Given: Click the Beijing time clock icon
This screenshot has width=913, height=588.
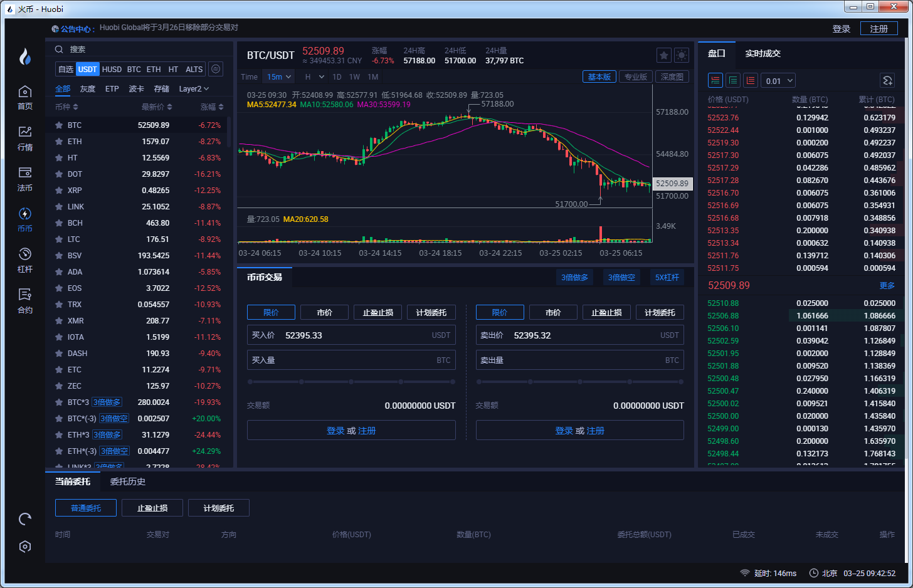Looking at the screenshot, I should point(814,573).
